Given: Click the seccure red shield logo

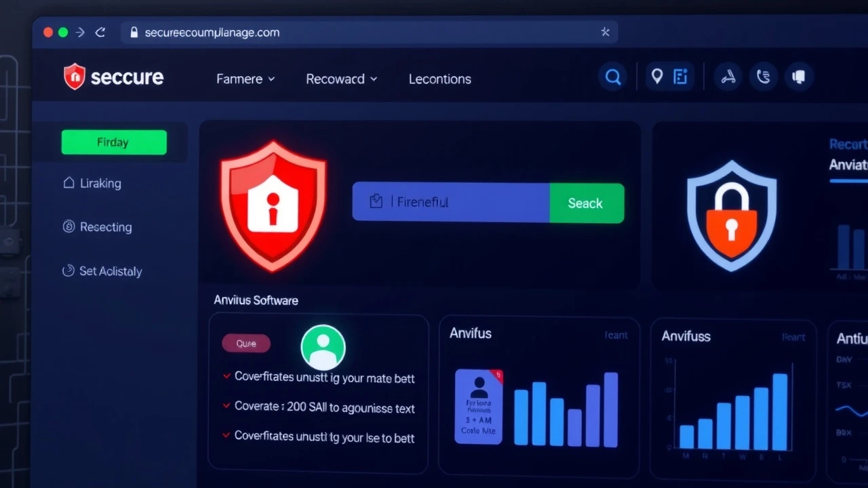Looking at the screenshot, I should 75,77.
